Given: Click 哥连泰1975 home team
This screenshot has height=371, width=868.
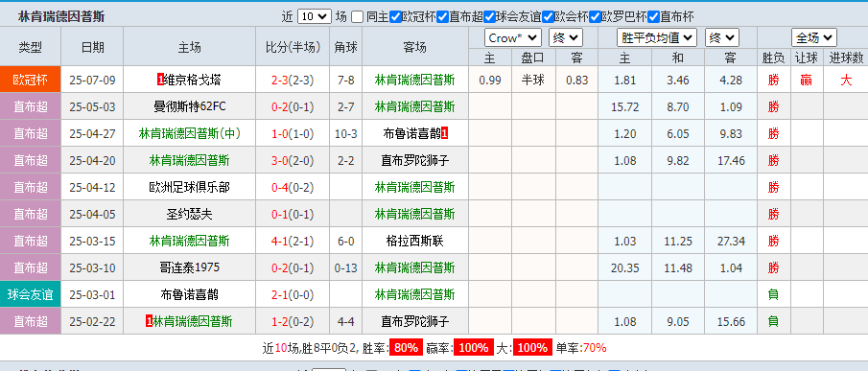Looking at the screenshot, I should point(190,267).
